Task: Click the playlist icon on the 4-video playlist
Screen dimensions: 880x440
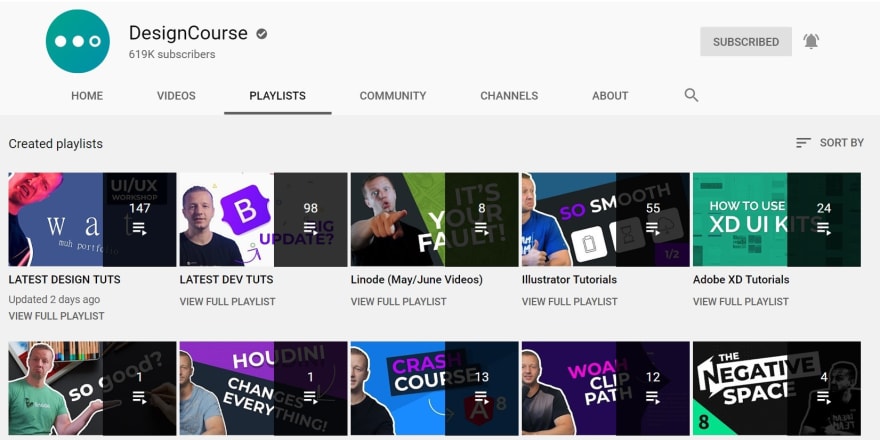Action: [x=824, y=397]
